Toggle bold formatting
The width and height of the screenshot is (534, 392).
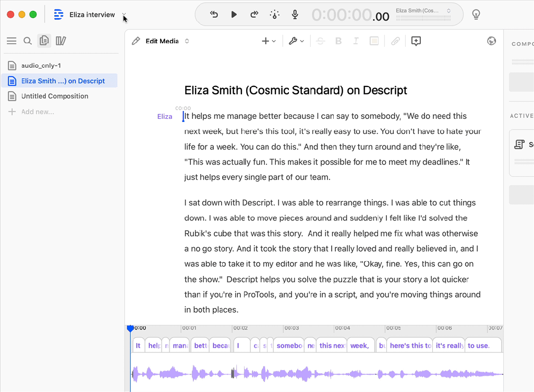tap(338, 41)
